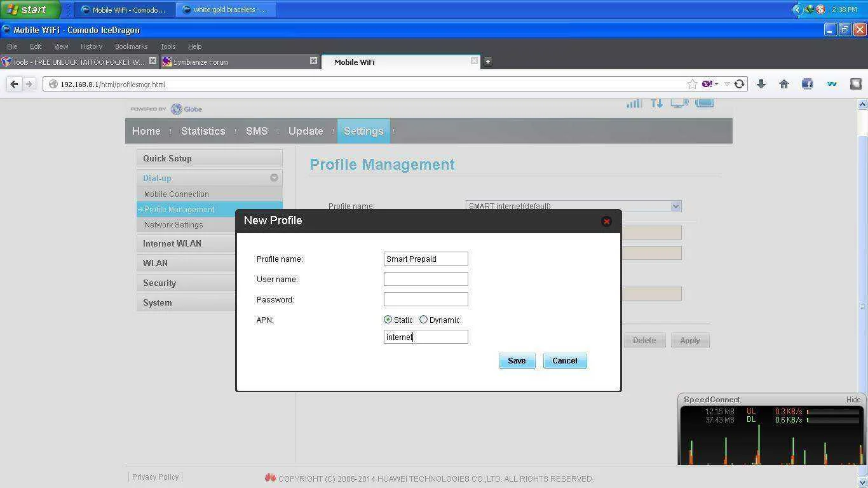Hide the SpeedConnect widget
This screenshot has width=868, height=488.
point(853,400)
